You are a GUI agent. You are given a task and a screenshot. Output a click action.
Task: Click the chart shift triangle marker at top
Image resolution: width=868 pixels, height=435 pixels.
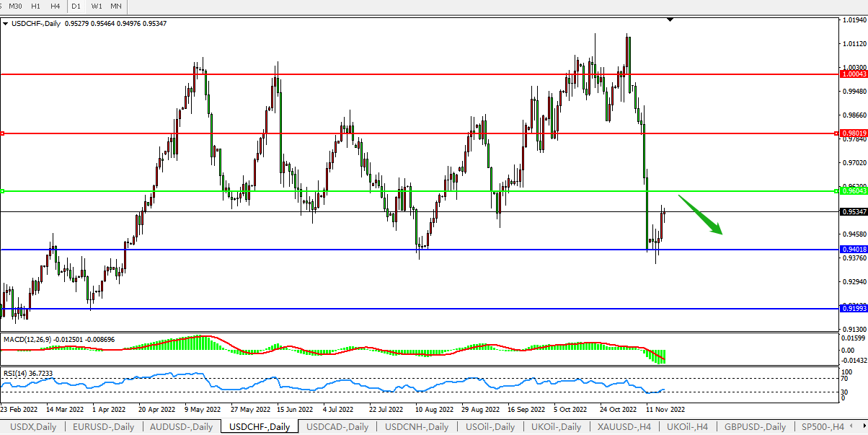click(670, 20)
